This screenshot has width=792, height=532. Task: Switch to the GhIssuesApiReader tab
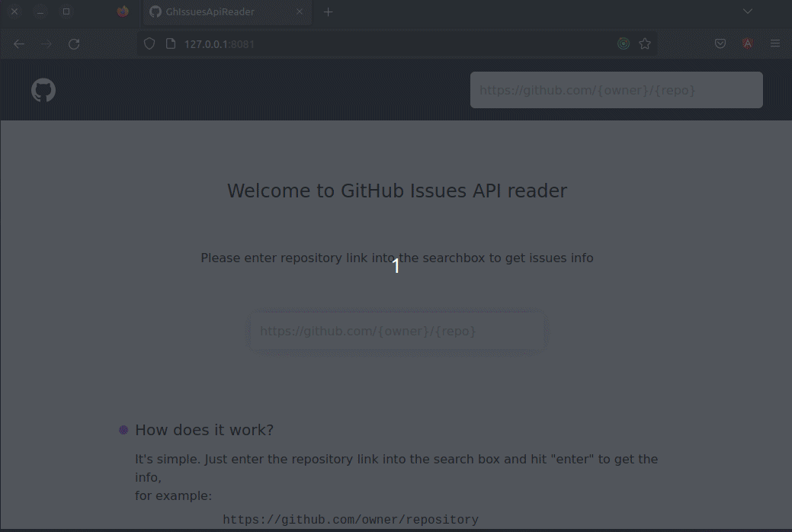pyautogui.click(x=216, y=11)
